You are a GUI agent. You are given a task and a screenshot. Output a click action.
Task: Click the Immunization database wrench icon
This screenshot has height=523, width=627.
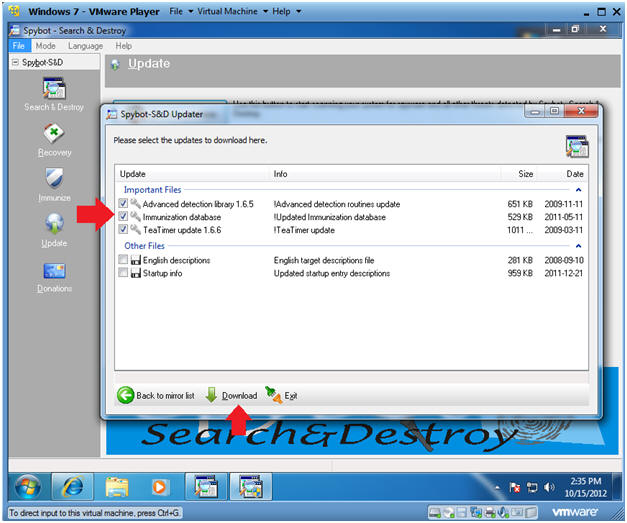136,217
